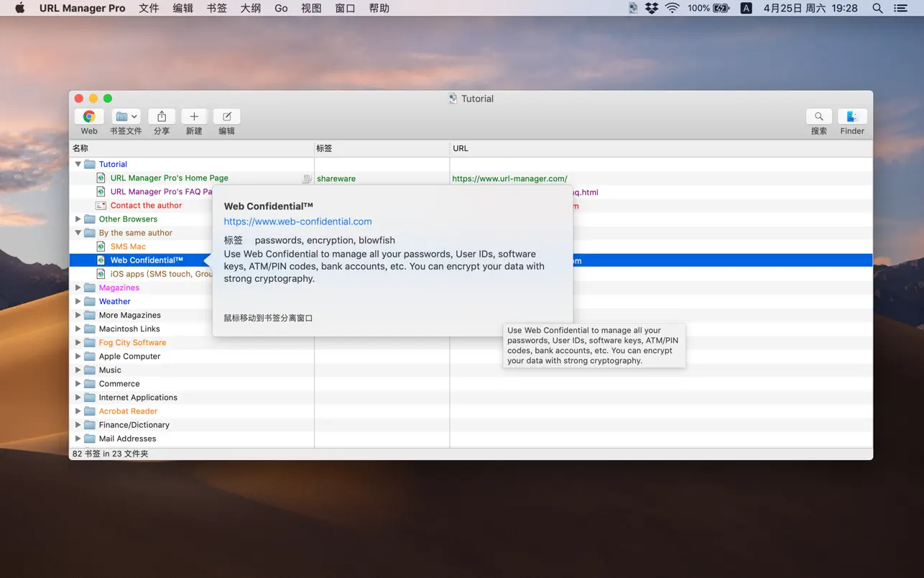Click the Web Confidential bookmark icon
This screenshot has width=924, height=578.
(x=101, y=260)
